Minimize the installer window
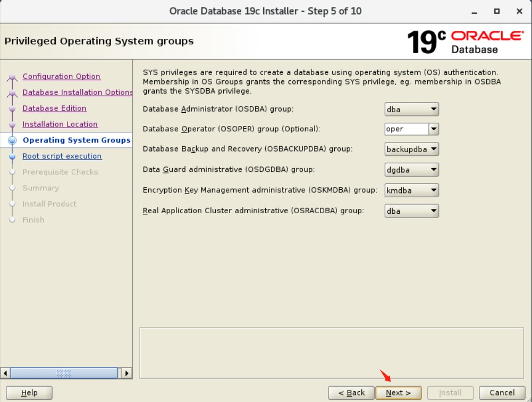This screenshot has height=402, width=532. [x=474, y=12]
